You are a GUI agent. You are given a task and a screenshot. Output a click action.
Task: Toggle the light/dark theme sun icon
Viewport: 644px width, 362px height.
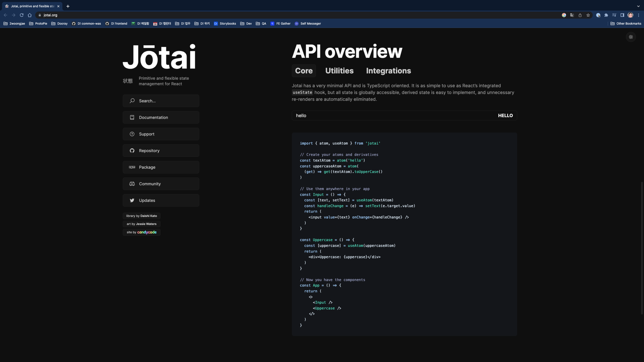pyautogui.click(x=631, y=37)
